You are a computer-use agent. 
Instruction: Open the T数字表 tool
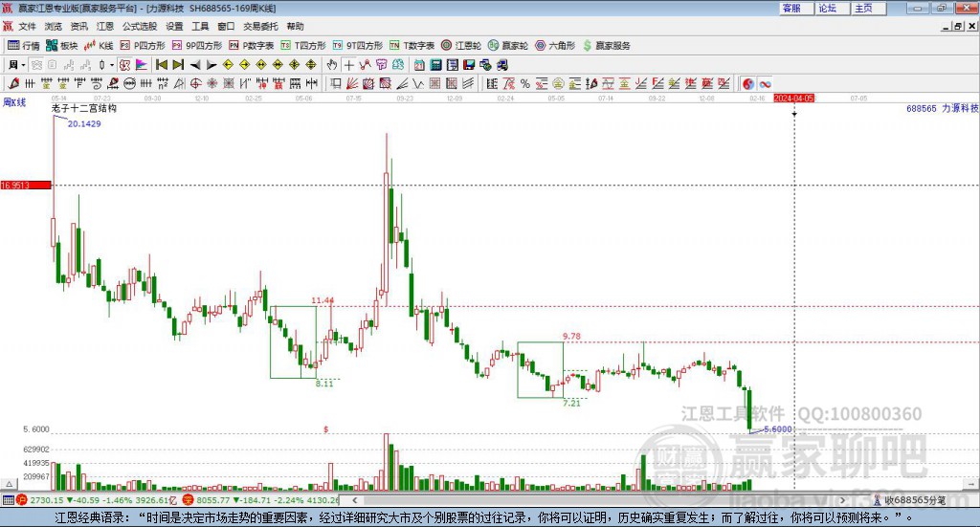coord(412,46)
